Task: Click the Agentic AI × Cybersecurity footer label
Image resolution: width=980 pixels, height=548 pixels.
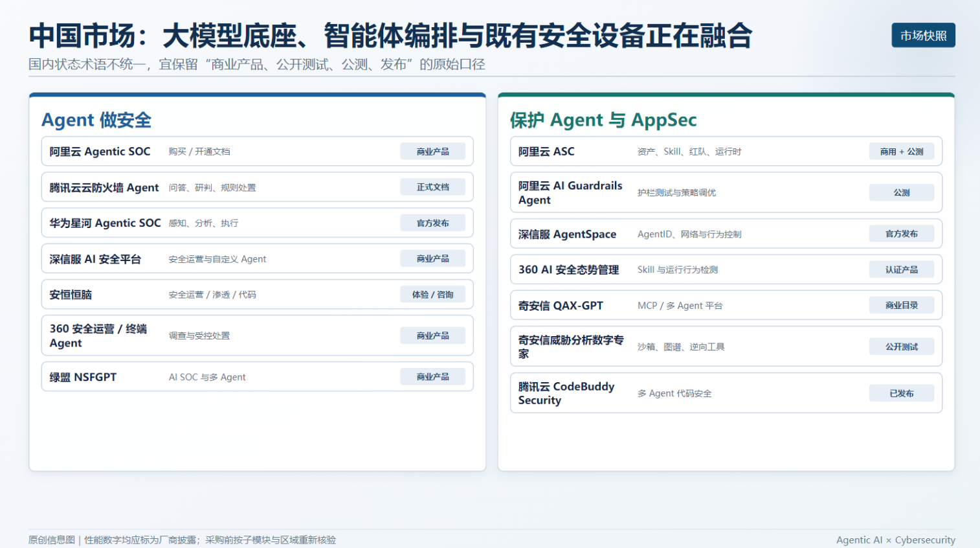Action: tap(895, 540)
